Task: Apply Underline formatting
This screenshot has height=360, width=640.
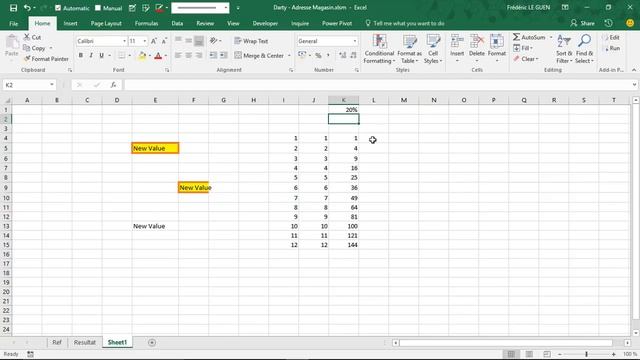Action: [x=101, y=56]
